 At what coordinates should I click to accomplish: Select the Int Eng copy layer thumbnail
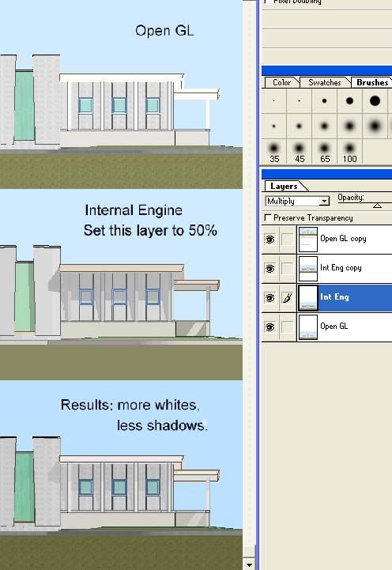pyautogui.click(x=307, y=269)
